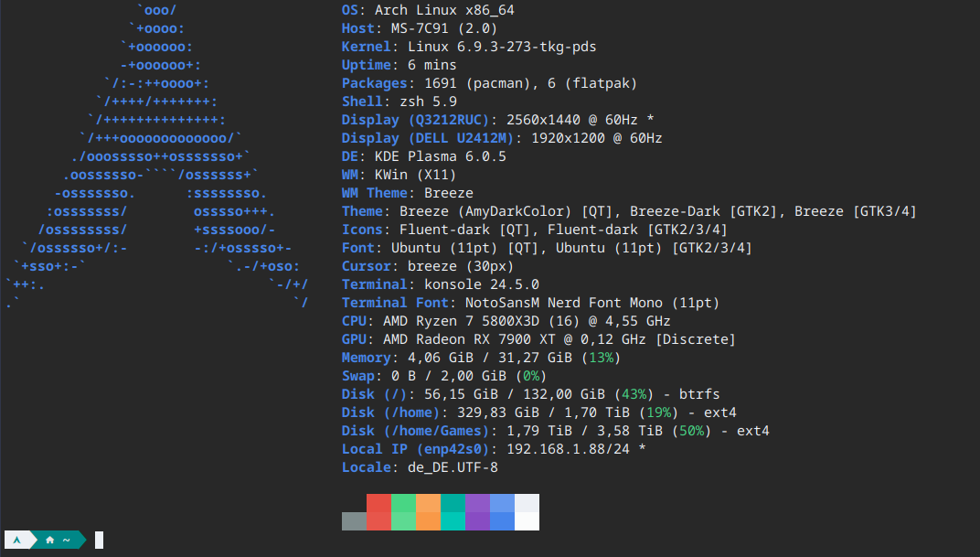Click the 'Local IP (enp42s0)' label
This screenshot has height=557, width=980.
pos(416,449)
